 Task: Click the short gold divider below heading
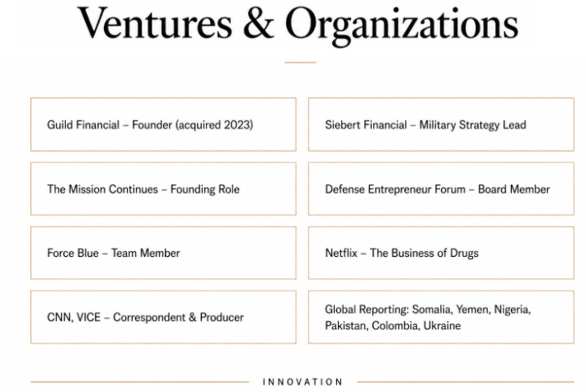(x=301, y=63)
